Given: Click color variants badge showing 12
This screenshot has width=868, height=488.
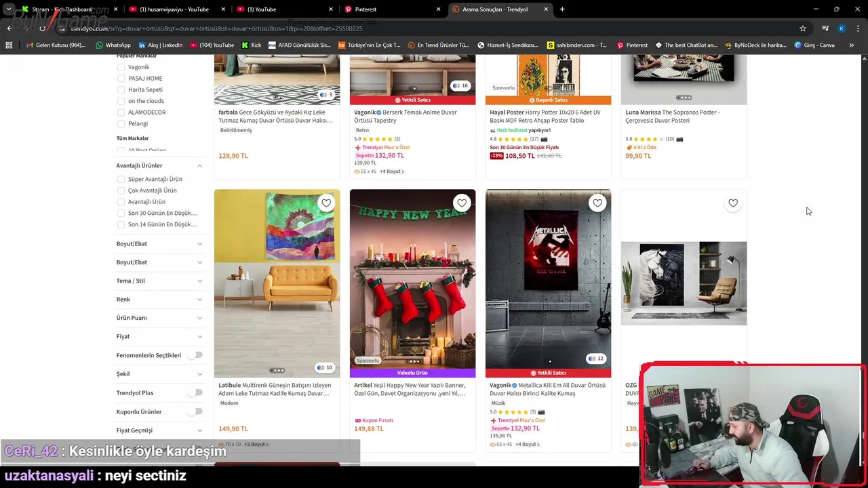Looking at the screenshot, I should point(595,359).
